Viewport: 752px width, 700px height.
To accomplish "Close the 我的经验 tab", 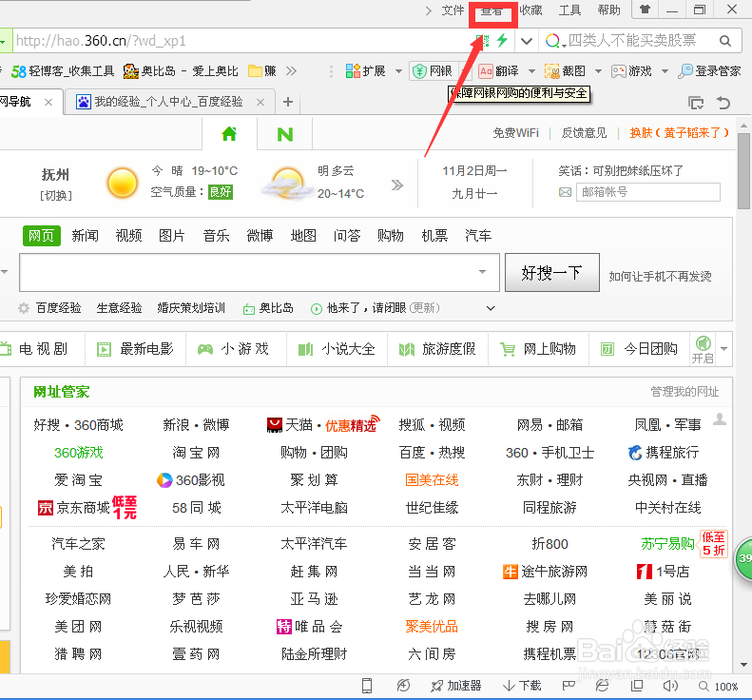I will click(260, 102).
